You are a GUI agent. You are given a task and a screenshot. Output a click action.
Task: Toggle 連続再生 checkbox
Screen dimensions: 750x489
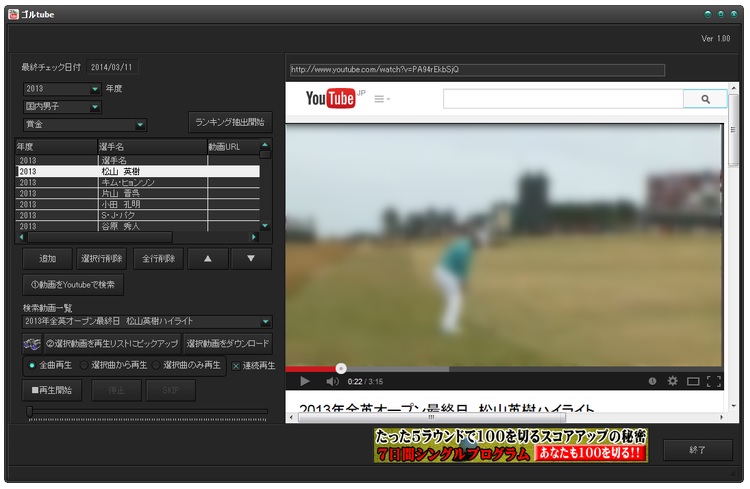click(x=236, y=366)
